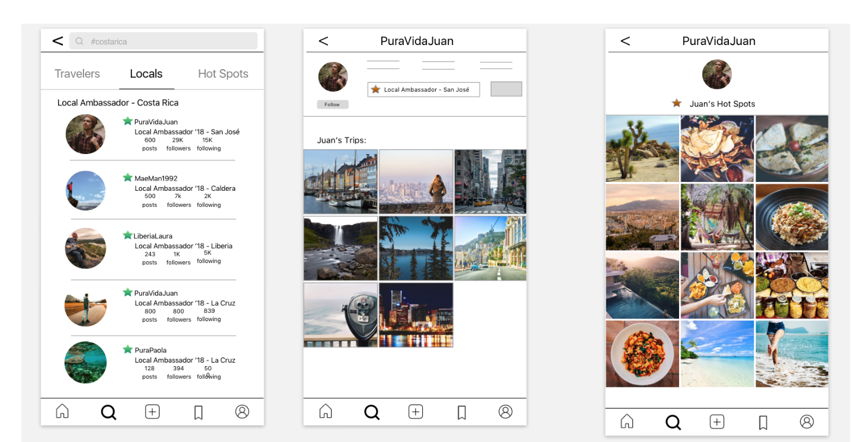Tap the bookmark icon on the search screen

pyautogui.click(x=198, y=412)
